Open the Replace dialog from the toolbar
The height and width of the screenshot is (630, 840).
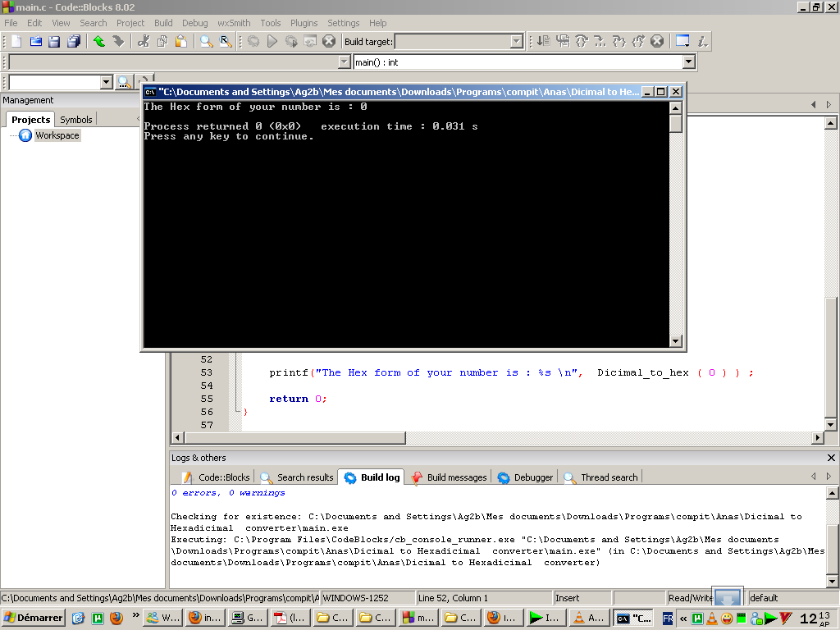coord(226,41)
